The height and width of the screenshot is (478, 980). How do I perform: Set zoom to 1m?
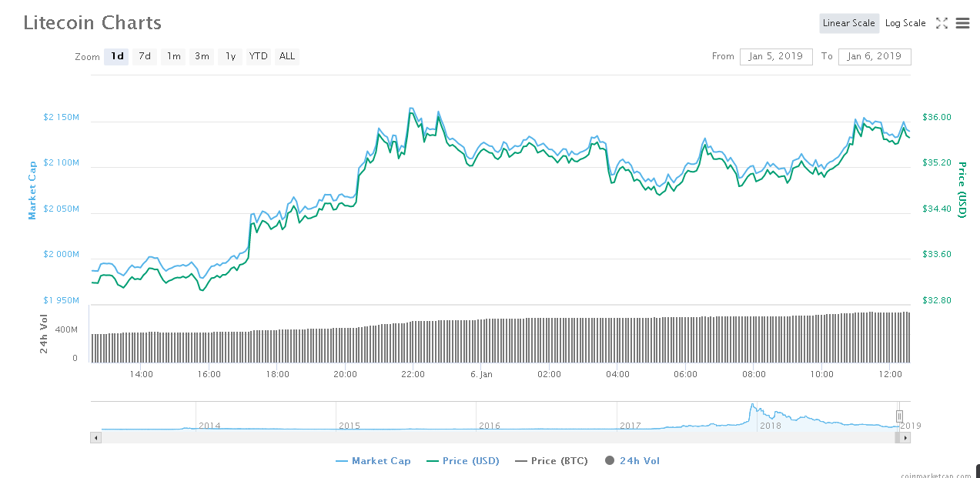[174, 56]
